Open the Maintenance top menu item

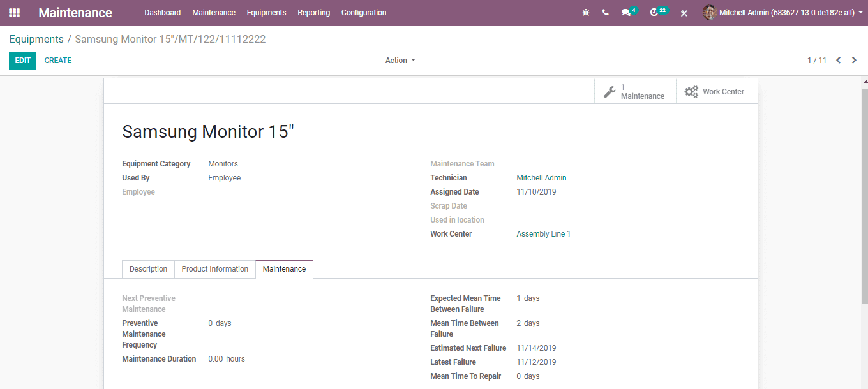pyautogui.click(x=214, y=13)
